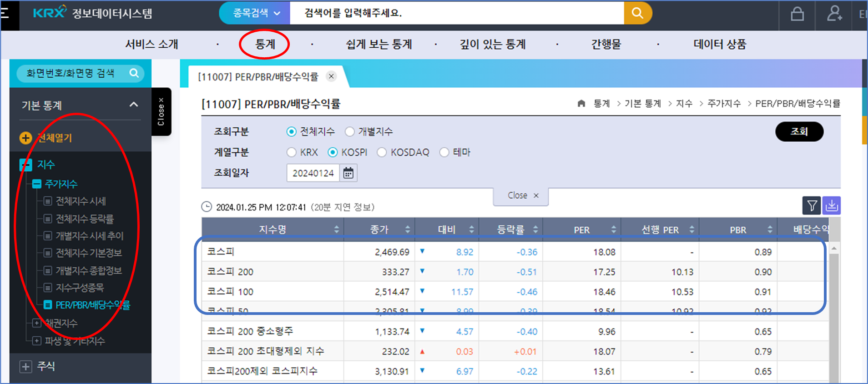Click 기본 통계 breadcrumb link

pyautogui.click(x=643, y=104)
